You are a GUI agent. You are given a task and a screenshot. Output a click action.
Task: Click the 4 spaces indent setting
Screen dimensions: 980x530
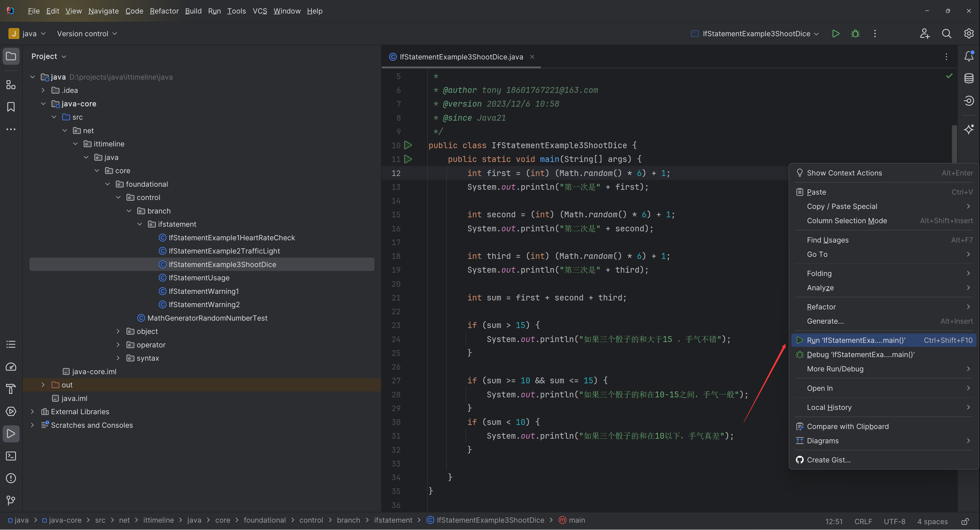click(x=932, y=521)
